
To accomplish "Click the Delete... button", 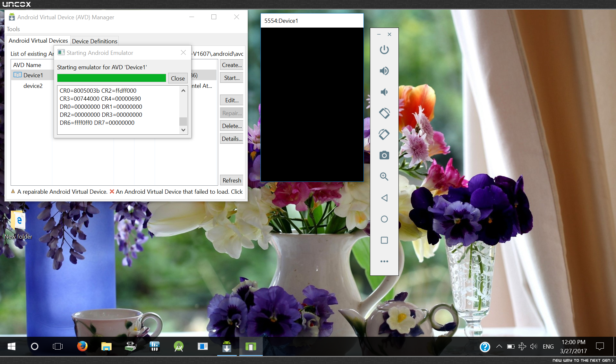I will (x=232, y=126).
